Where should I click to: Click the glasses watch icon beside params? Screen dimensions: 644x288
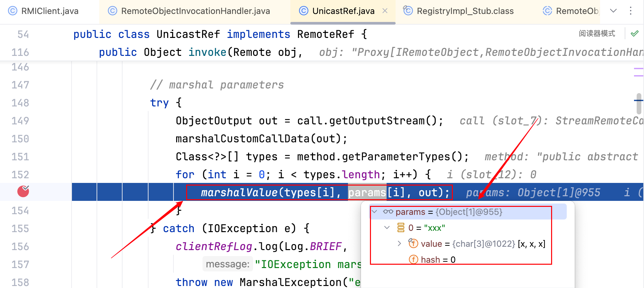388,212
